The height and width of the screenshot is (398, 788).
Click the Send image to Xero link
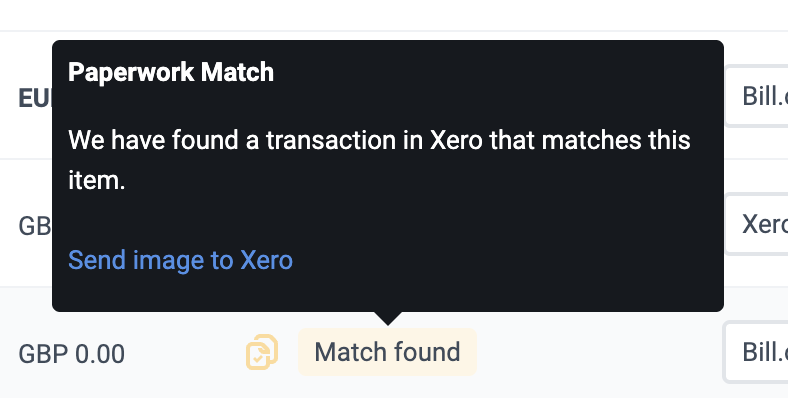(x=180, y=260)
